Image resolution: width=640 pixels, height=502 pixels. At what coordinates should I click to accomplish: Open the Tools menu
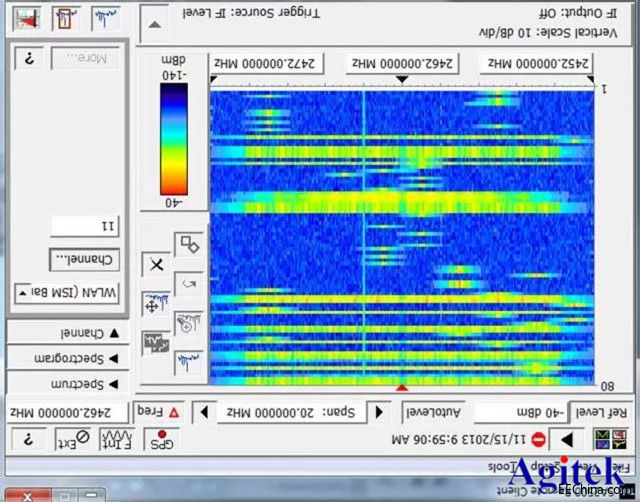click(502, 466)
